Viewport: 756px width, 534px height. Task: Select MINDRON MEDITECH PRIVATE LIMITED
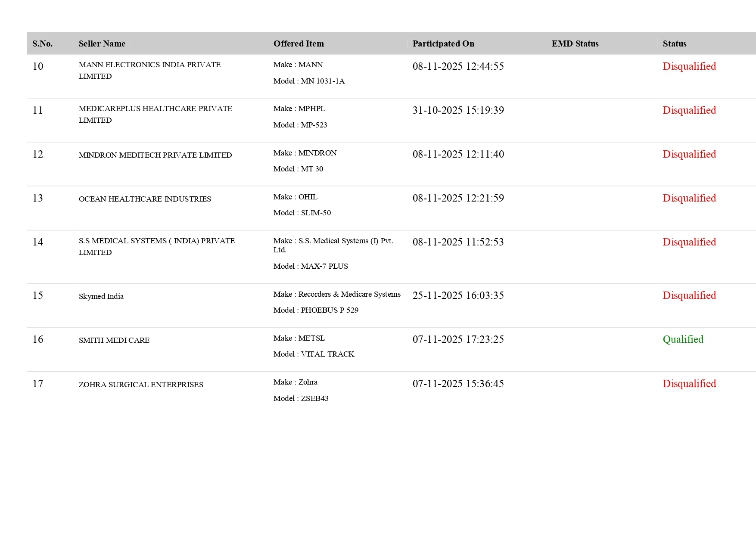(x=155, y=155)
